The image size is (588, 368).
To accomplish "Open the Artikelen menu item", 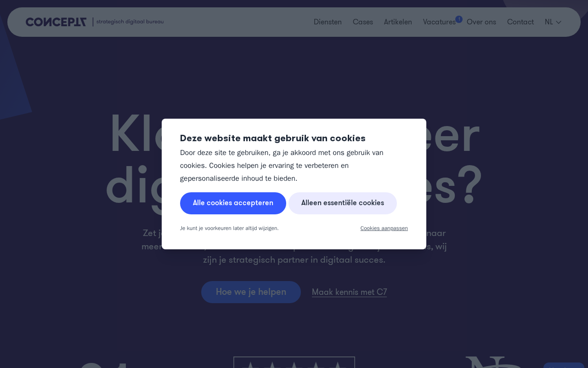I will tap(398, 22).
